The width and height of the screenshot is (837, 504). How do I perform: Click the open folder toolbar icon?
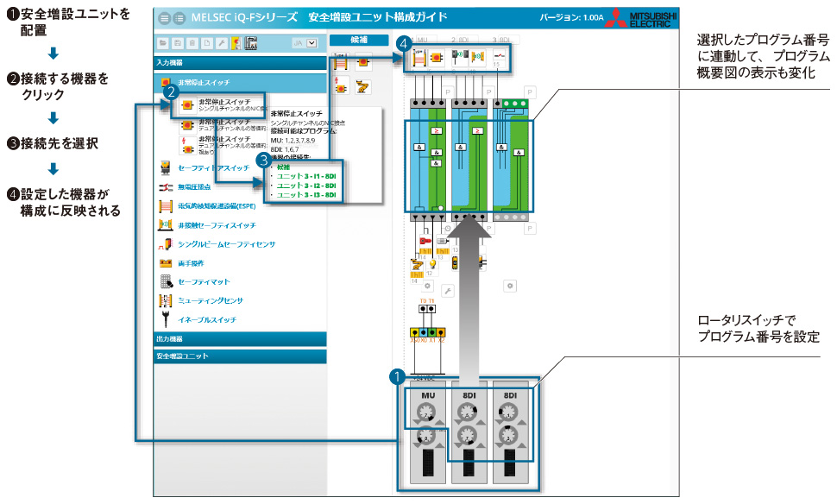coord(162,42)
